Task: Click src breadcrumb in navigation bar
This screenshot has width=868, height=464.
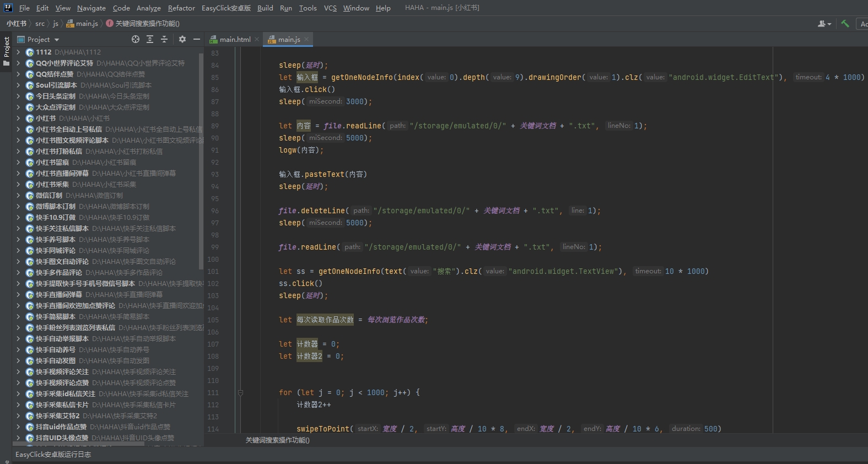Action: tap(40, 23)
